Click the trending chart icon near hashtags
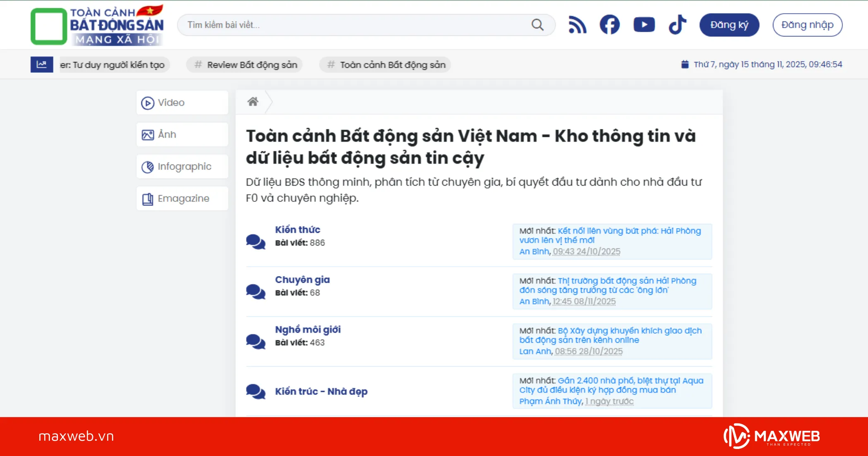This screenshot has height=456, width=868. [42, 64]
